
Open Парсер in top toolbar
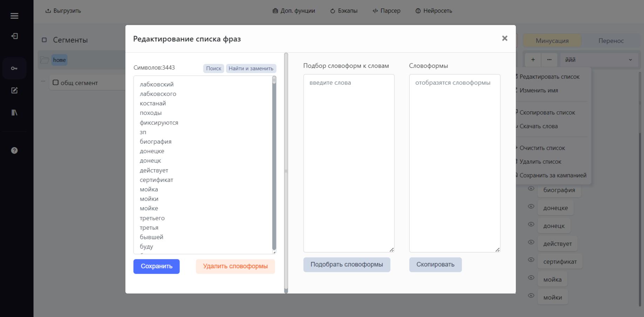386,11
